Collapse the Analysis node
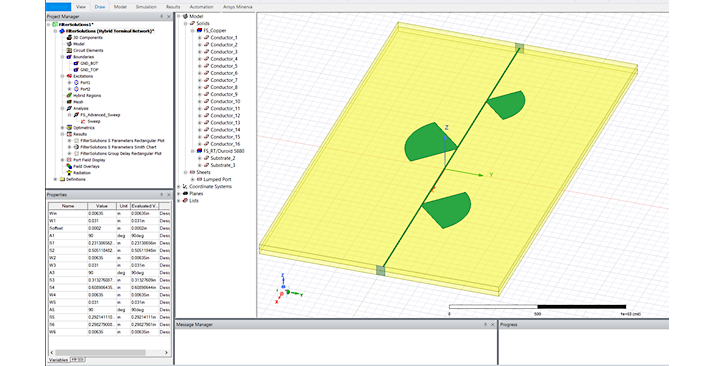Image resolution: width=715 pixels, height=366 pixels. 62,108
